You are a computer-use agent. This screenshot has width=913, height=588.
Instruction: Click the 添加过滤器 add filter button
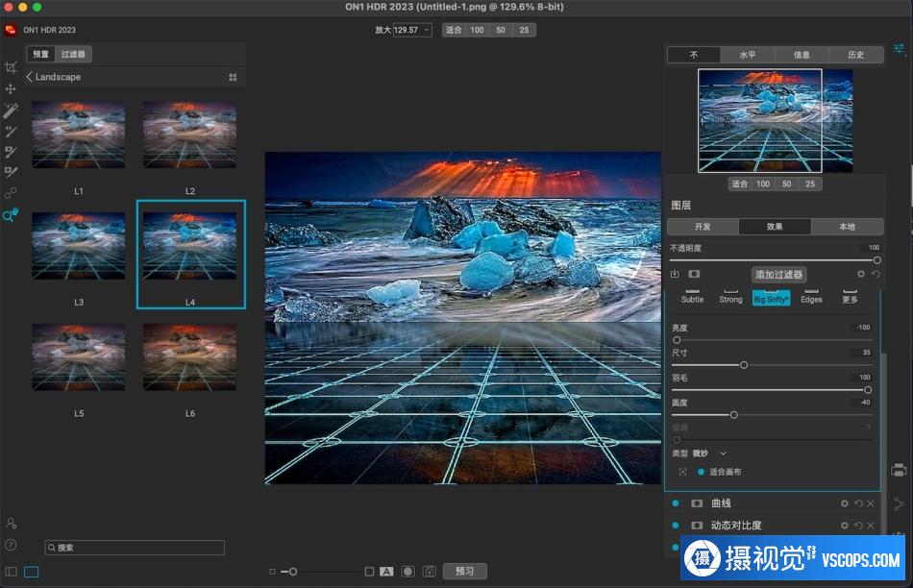pos(779,274)
